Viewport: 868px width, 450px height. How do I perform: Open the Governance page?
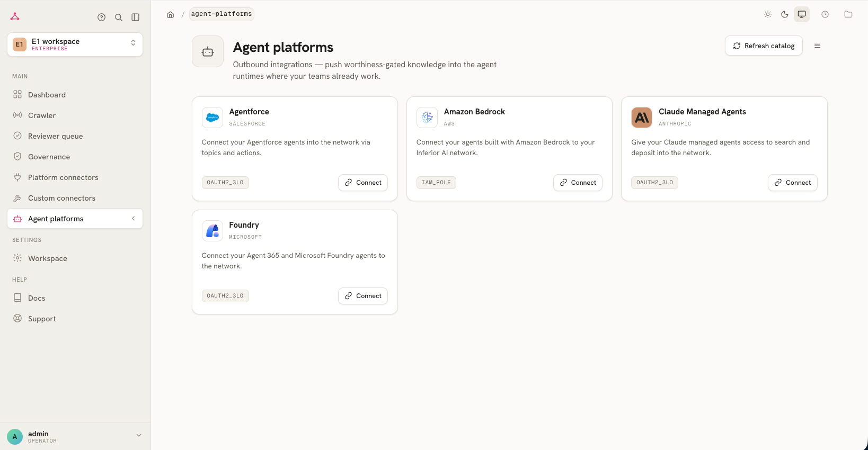[75, 157]
